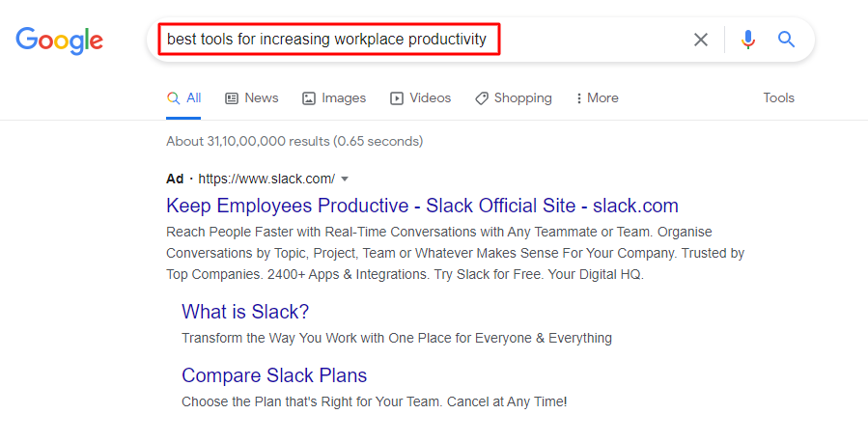Screen dimensions: 868x442
Task: Switch to the Images tab
Action: click(334, 98)
